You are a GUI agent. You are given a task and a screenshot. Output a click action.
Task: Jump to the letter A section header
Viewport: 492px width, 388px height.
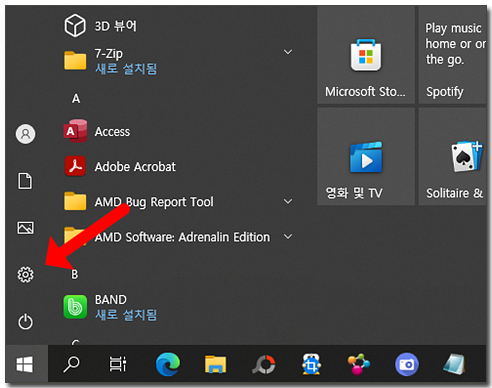pos(76,99)
